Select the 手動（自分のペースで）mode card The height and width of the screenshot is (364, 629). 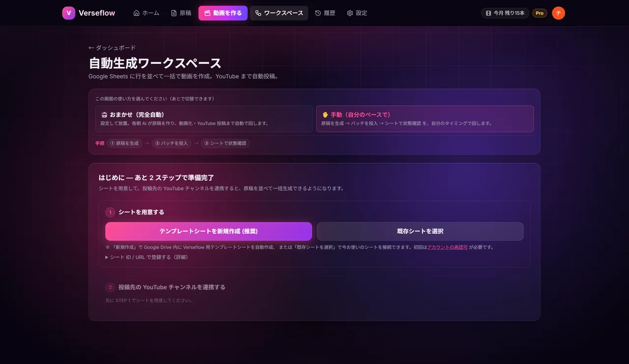tap(425, 119)
